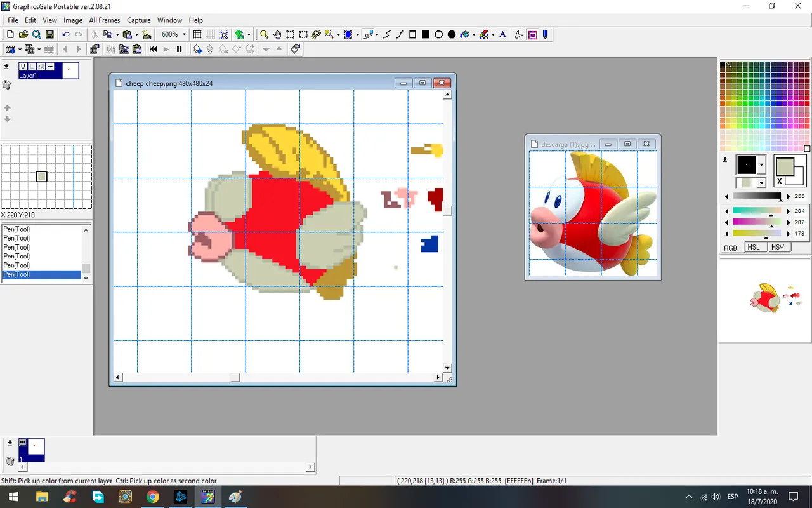Select the Color Replace tool
812x508 pixels.
[x=484, y=34]
